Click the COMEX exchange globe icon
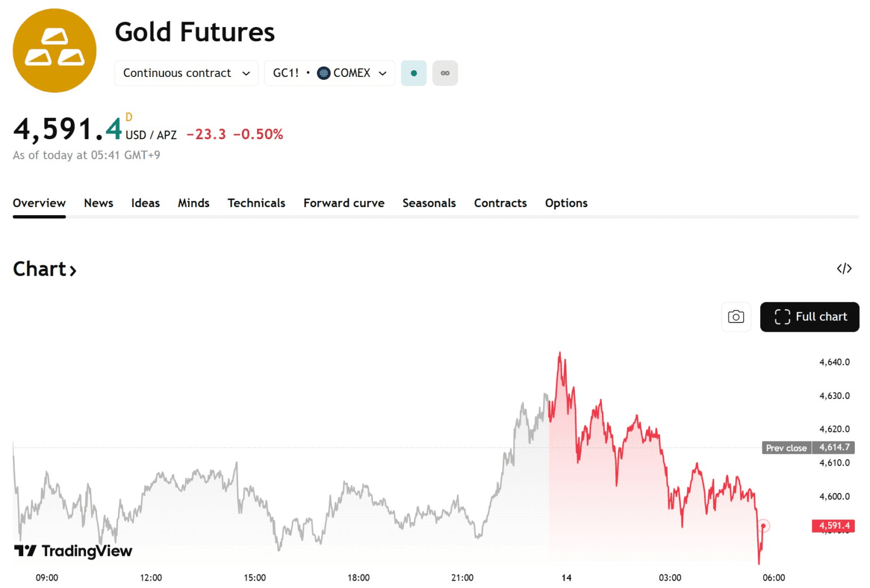Viewport: 870px width, 588px height. tap(323, 73)
